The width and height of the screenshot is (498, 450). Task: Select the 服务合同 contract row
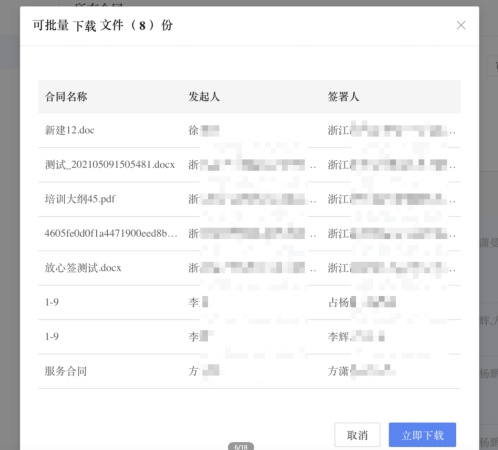(249, 371)
